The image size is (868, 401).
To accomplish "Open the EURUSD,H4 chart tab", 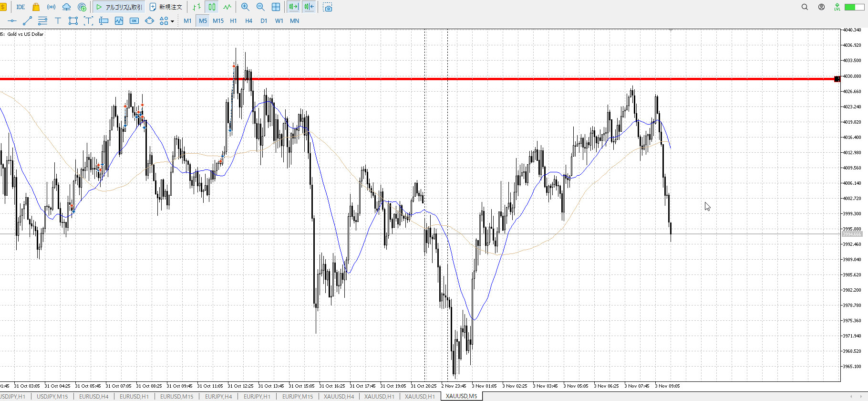I will (93, 396).
